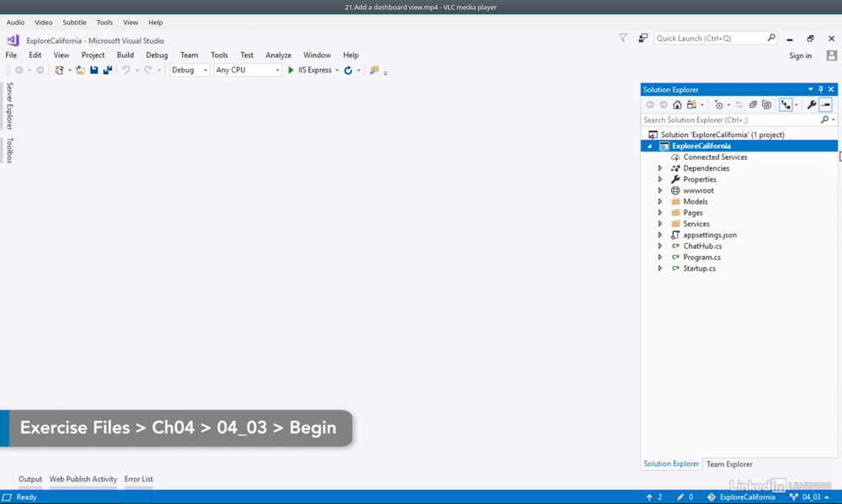Image resolution: width=842 pixels, height=504 pixels.
Task: Collapse the ExploreCalifornia project node
Action: click(650, 146)
